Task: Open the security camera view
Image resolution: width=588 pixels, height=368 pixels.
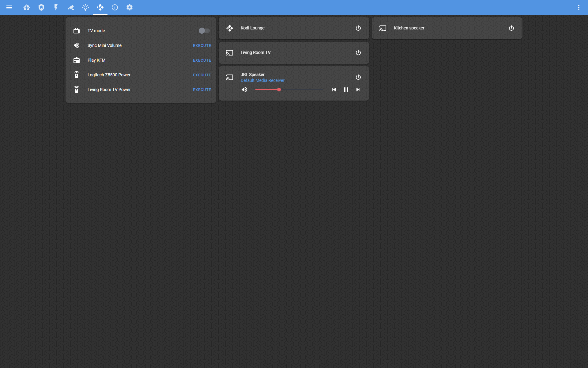Action: point(71,7)
